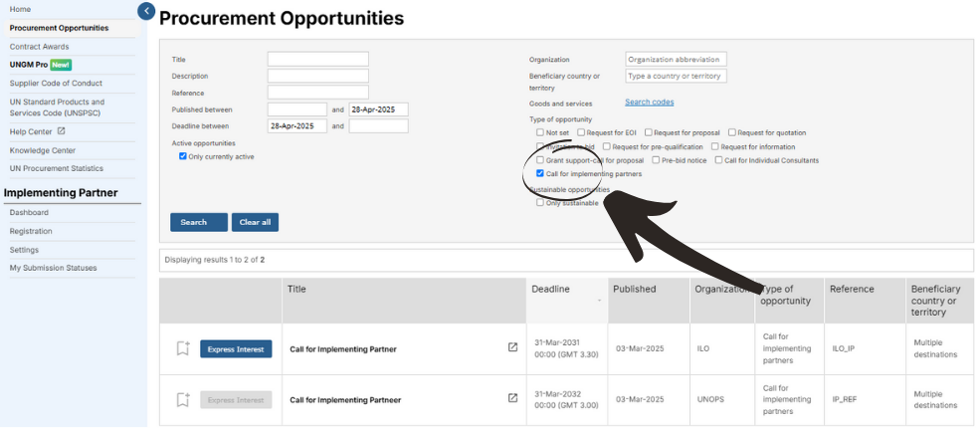Collapse the sidebar with the chevron button
The image size is (980, 432).
click(145, 11)
